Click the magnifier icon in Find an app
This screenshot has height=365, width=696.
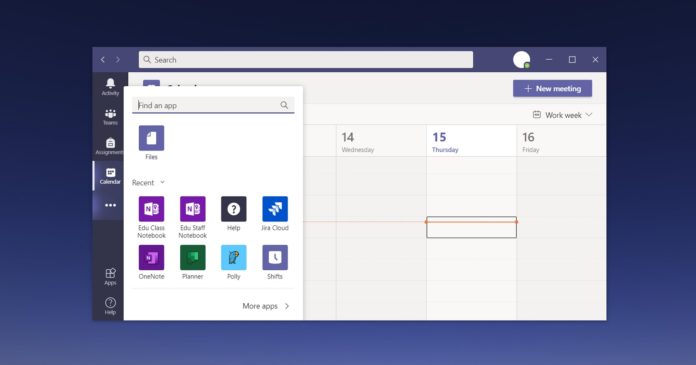(x=284, y=105)
